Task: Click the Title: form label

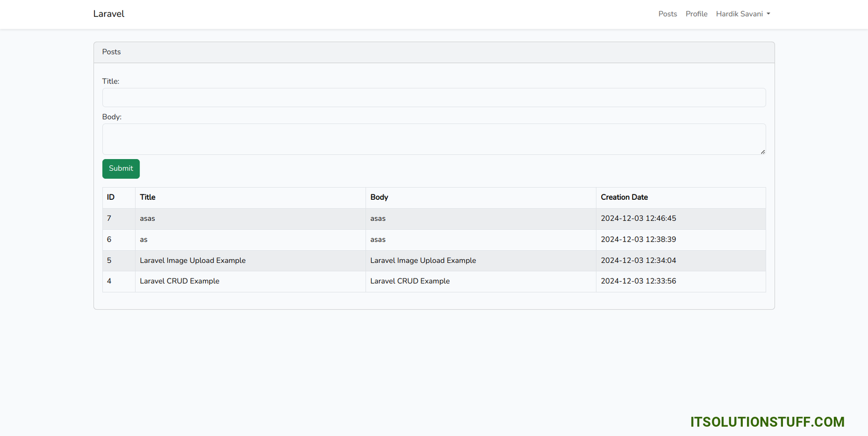Action: (111, 81)
